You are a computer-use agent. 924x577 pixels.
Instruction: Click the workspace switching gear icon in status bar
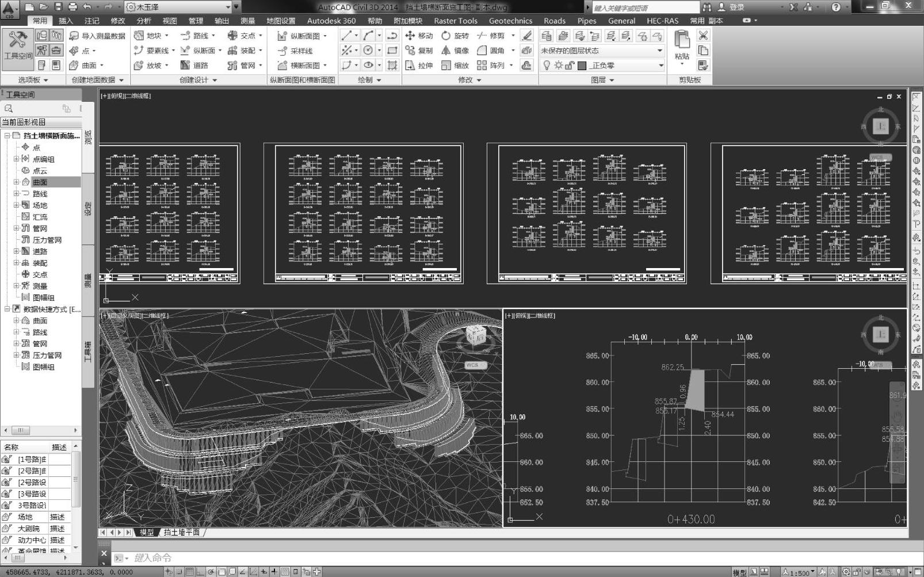[x=846, y=572]
